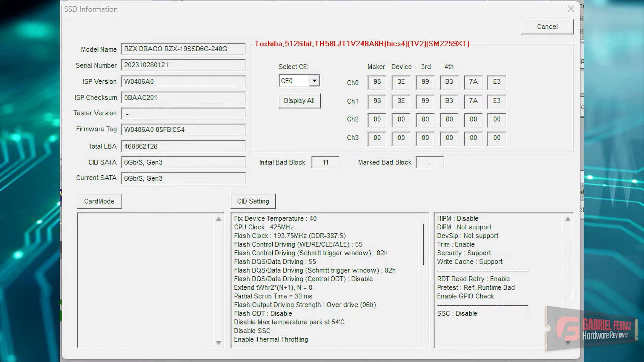Select line 'Disable Max temperature park at 54'C'

289,322
